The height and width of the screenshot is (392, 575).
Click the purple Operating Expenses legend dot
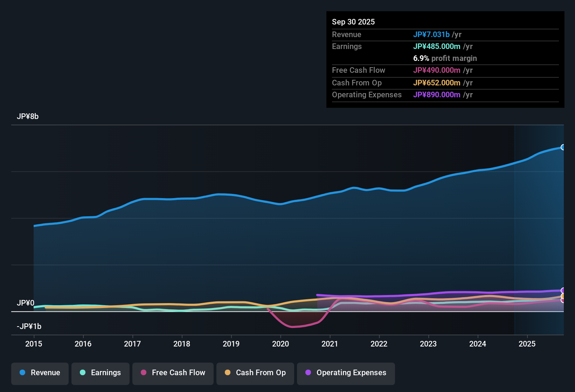pos(307,373)
